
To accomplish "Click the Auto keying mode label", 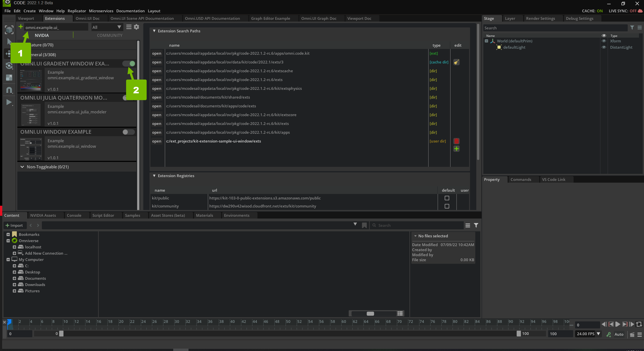I will point(619,334).
